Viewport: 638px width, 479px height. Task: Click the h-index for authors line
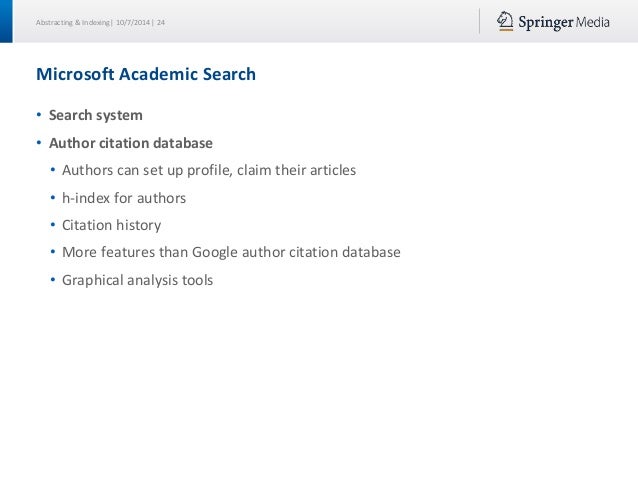coord(124,198)
